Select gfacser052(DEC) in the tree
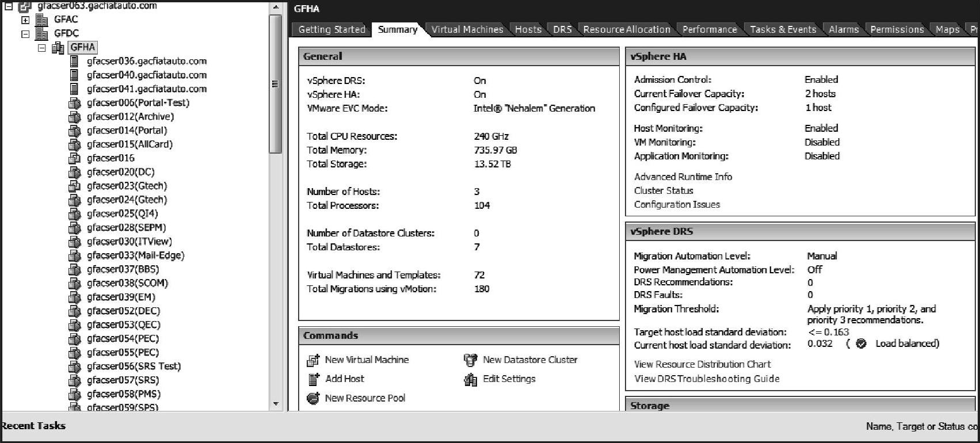980x443 pixels. click(123, 311)
